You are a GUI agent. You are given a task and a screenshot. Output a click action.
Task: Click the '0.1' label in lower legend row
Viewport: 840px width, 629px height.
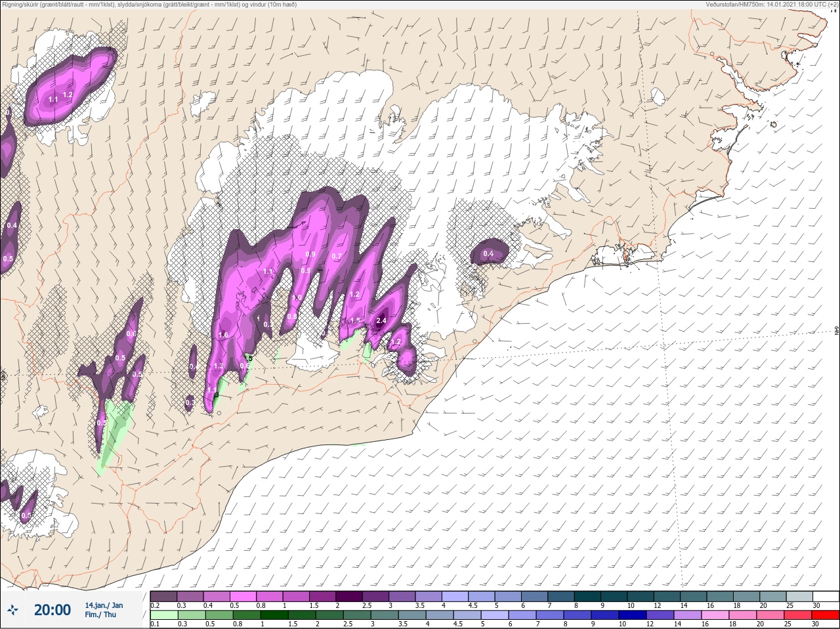tap(156, 624)
